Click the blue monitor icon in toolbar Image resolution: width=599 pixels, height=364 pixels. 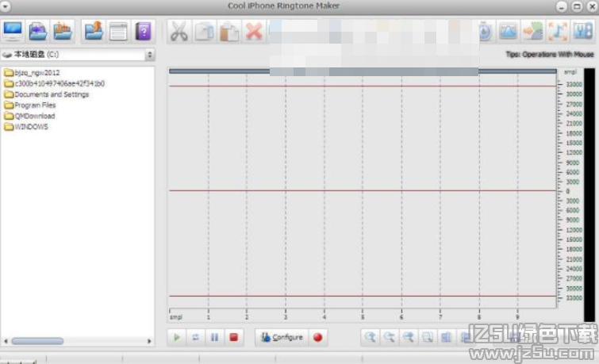coord(13,32)
